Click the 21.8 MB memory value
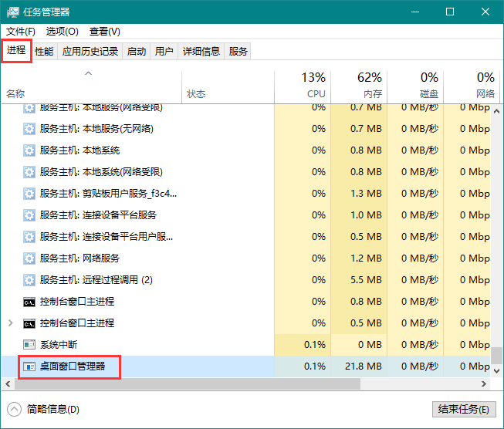Screen dimensions: 504x429 pyautogui.click(x=364, y=367)
